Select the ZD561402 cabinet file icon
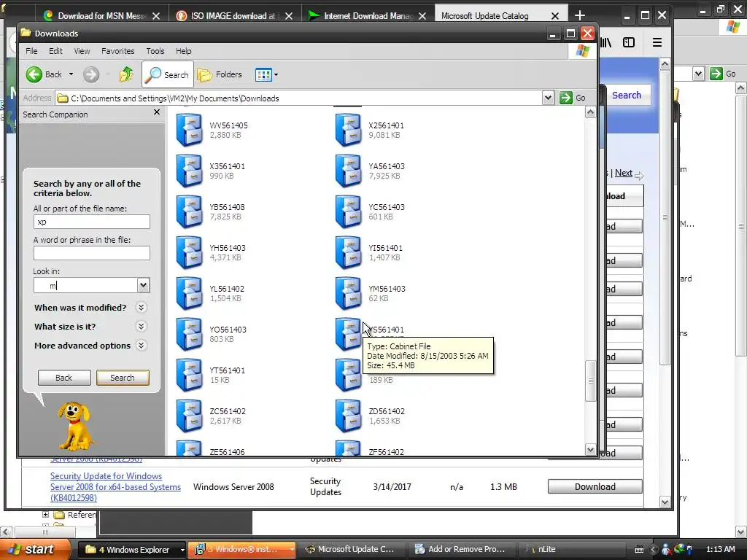This screenshot has width=747, height=560. pos(348,416)
